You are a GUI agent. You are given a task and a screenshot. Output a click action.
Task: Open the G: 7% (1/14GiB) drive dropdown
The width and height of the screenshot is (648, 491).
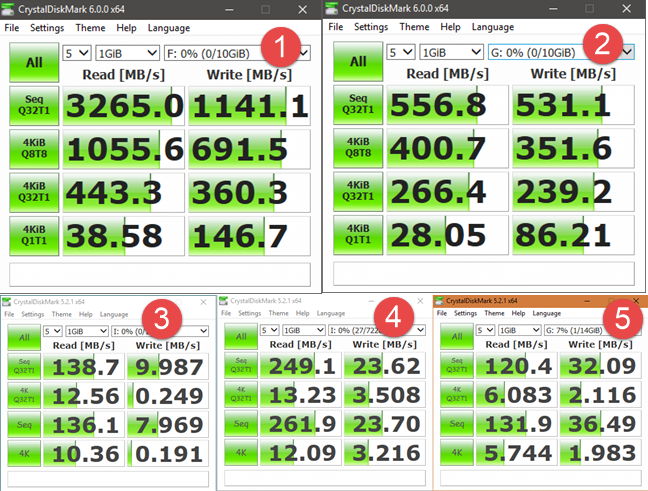point(593,330)
